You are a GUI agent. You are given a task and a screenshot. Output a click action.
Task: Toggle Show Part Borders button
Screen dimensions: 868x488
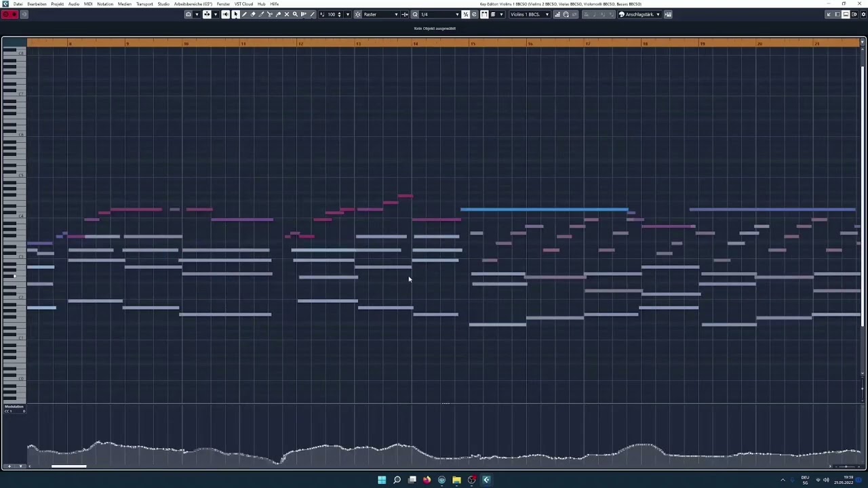coord(484,14)
